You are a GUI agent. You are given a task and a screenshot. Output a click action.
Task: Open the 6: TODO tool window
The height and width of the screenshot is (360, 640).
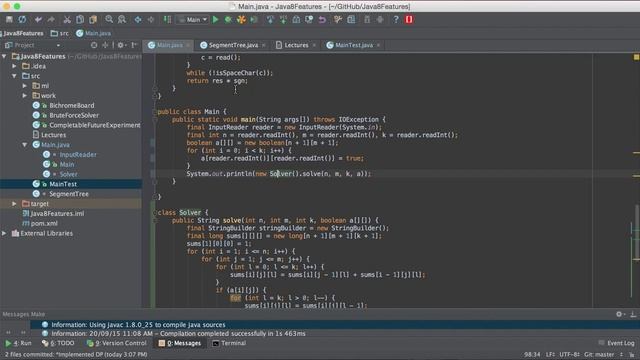coord(58,343)
